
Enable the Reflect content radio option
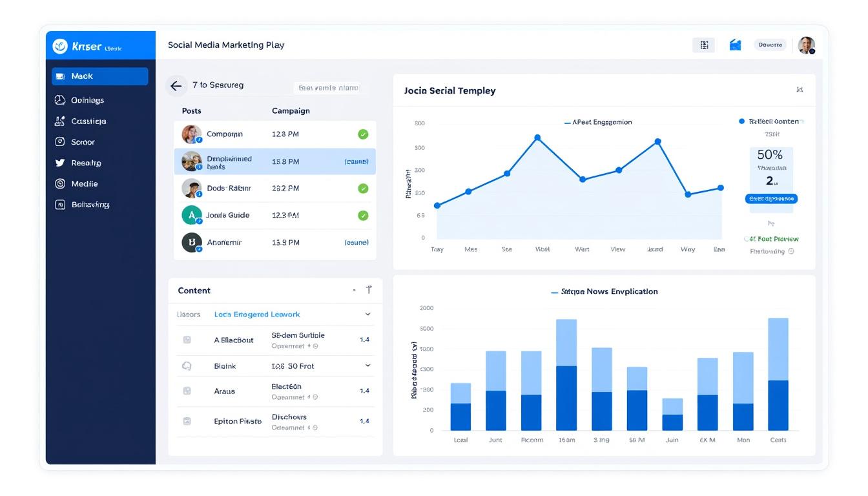click(x=740, y=121)
